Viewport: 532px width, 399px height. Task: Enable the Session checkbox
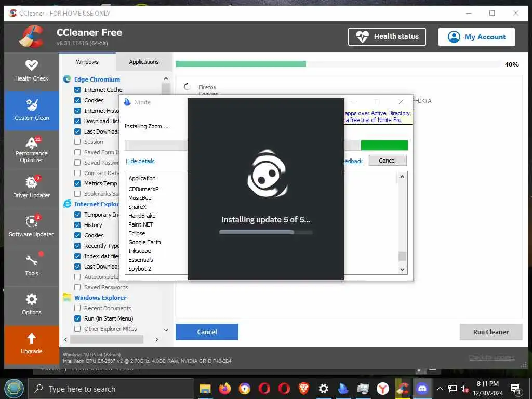tap(77, 142)
